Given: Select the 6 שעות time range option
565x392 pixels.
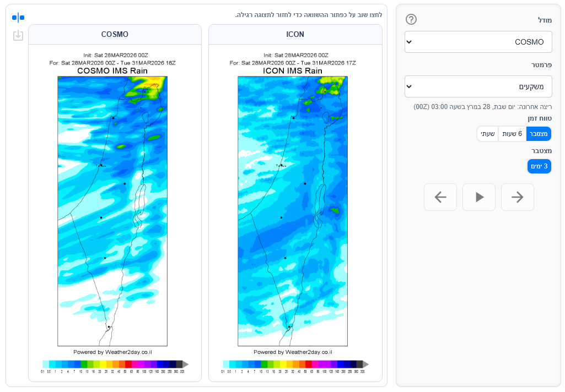Looking at the screenshot, I should pyautogui.click(x=512, y=134).
